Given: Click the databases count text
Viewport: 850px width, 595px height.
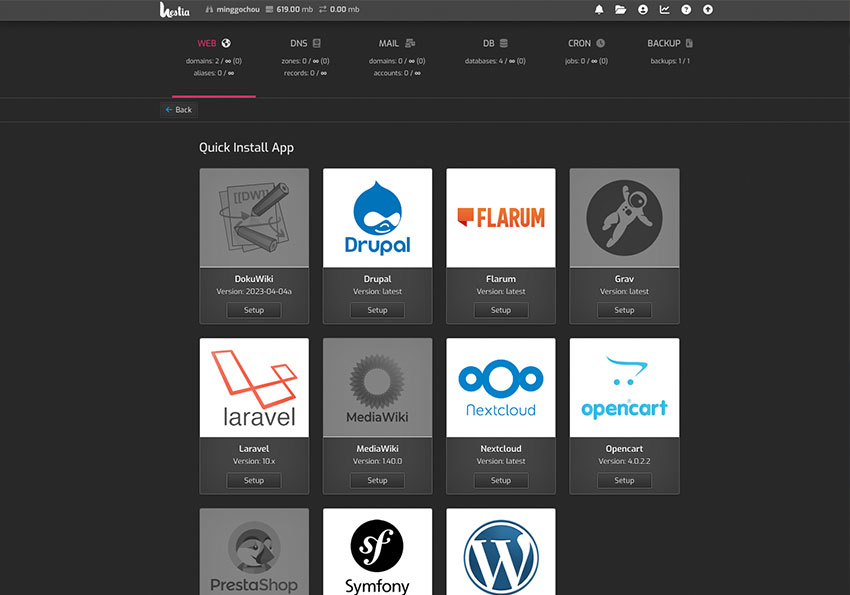Looking at the screenshot, I should pyautogui.click(x=495, y=61).
